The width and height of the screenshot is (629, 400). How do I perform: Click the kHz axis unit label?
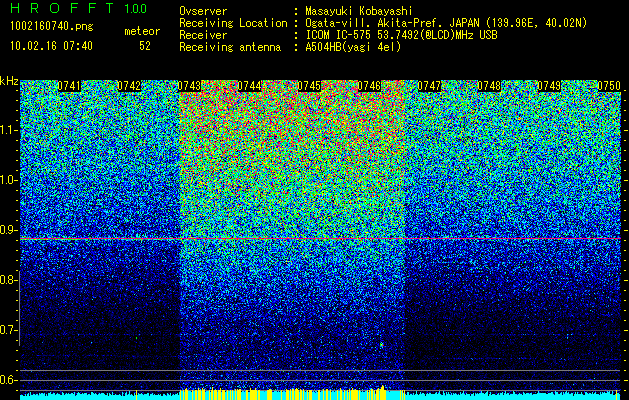click(9, 81)
